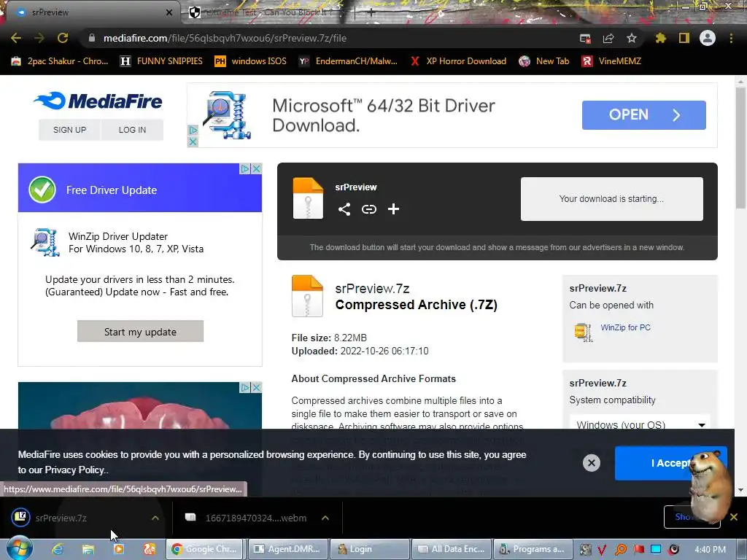This screenshot has height=560, width=747.
Task: Close the srPreview tab
Action: click(169, 12)
